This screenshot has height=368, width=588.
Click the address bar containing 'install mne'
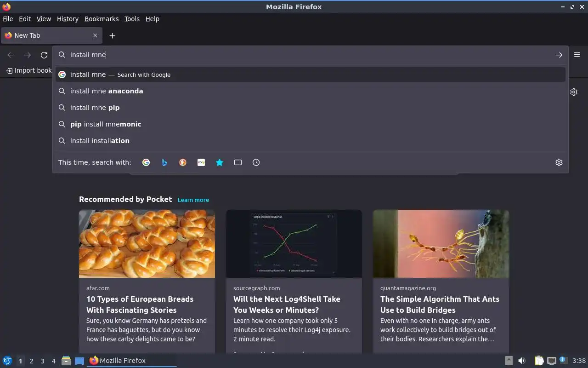tap(311, 55)
